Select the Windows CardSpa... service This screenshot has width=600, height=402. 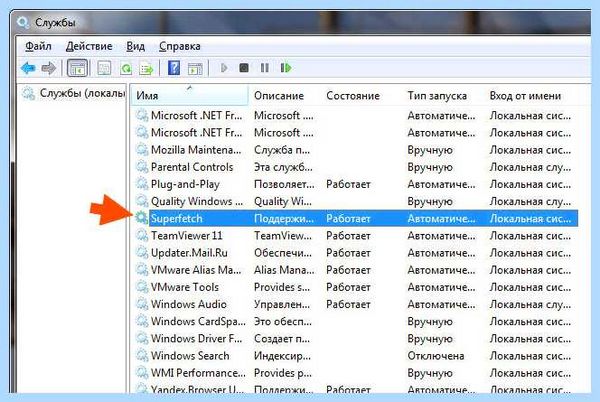pyautogui.click(x=198, y=321)
